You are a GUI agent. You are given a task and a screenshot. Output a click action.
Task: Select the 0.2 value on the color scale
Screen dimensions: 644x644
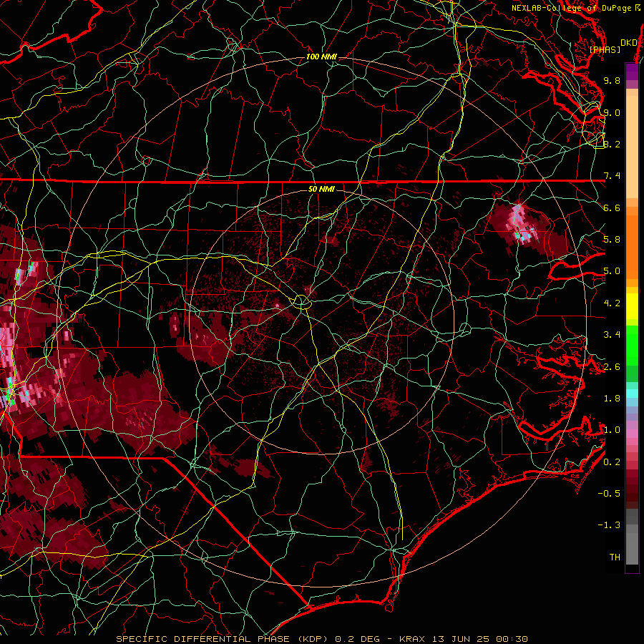click(x=612, y=462)
